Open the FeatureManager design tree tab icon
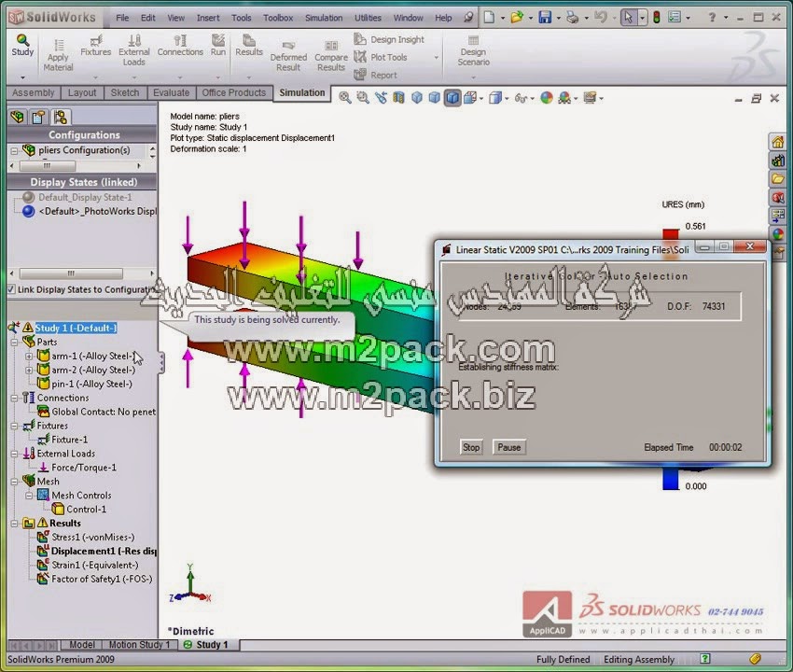 tap(17, 117)
